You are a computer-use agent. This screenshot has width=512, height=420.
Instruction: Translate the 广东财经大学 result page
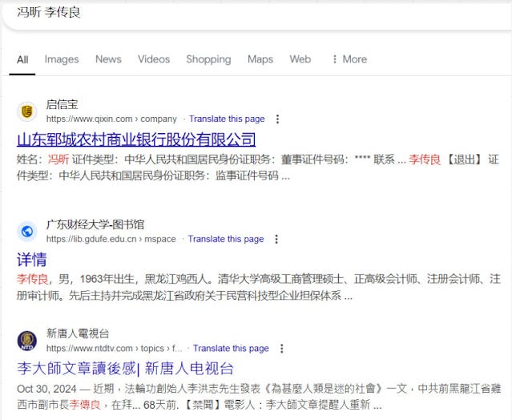point(226,239)
